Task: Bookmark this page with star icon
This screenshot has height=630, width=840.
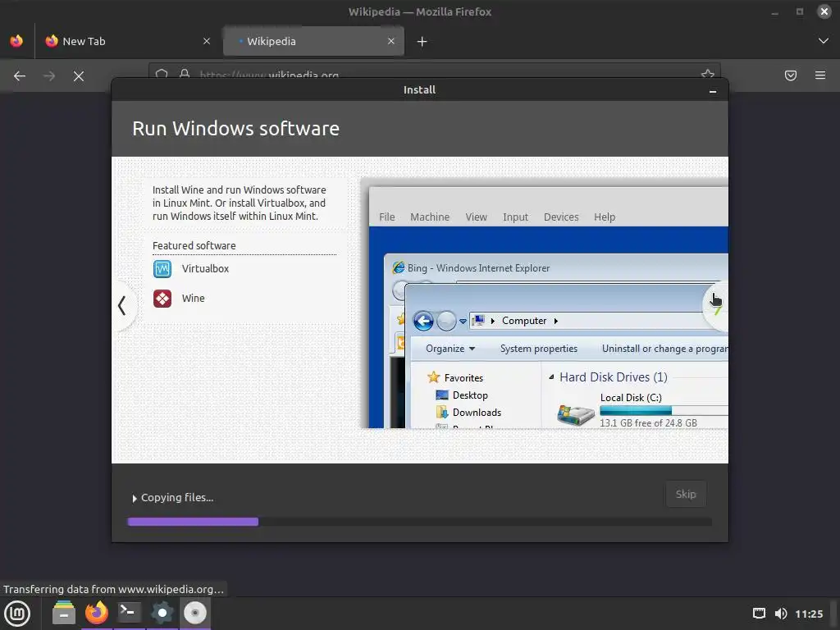Action: (x=708, y=73)
